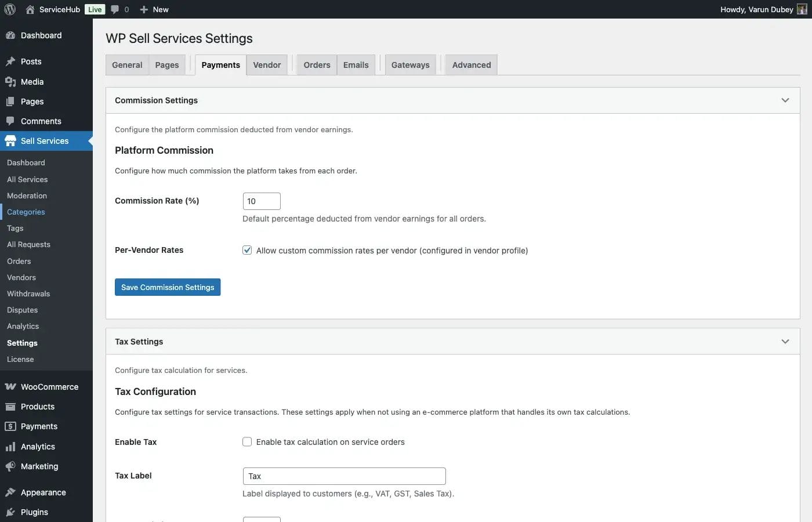Uncheck Allow custom commission rates per vendor
Viewport: 812px width, 522px height.
coord(247,249)
